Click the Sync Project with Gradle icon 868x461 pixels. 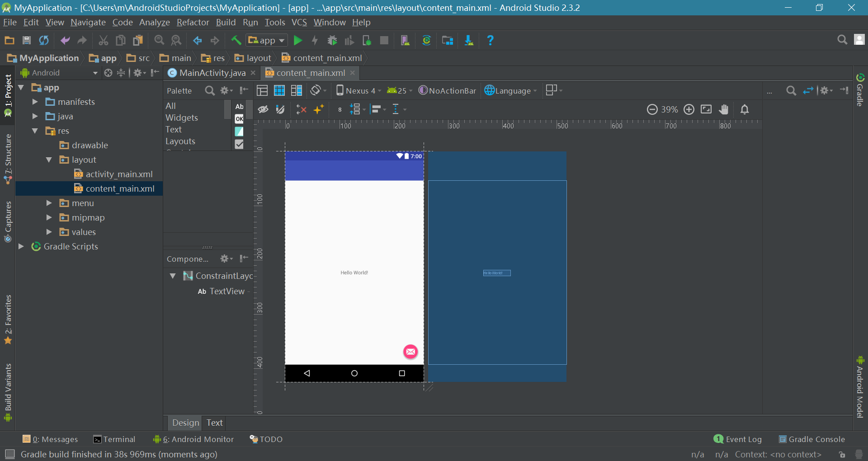point(426,41)
